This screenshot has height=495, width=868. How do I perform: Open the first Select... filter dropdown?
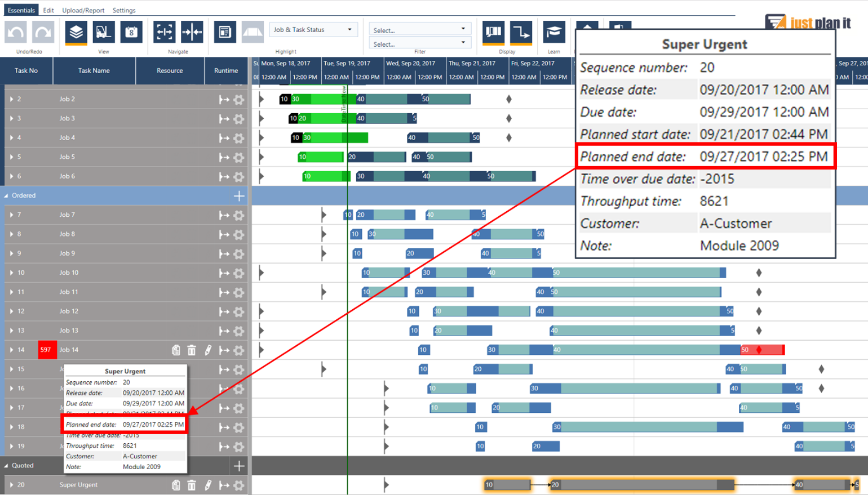[420, 28]
